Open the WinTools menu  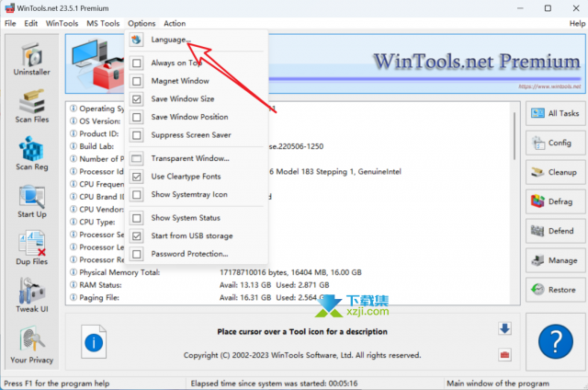coord(62,23)
